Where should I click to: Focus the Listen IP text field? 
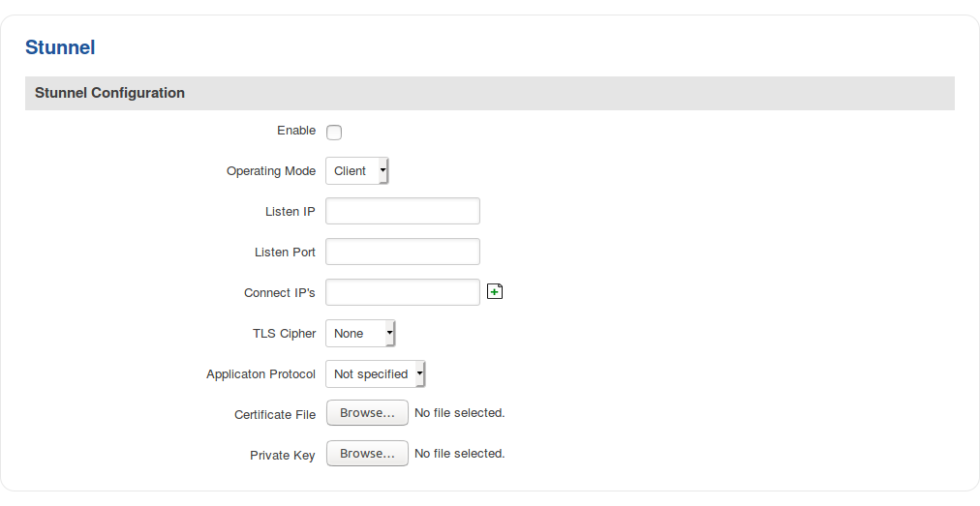[403, 211]
